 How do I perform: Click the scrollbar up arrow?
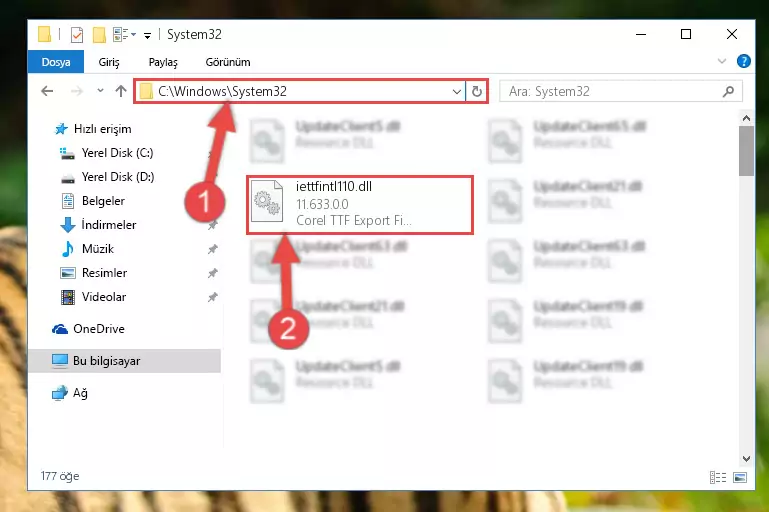tap(746, 118)
